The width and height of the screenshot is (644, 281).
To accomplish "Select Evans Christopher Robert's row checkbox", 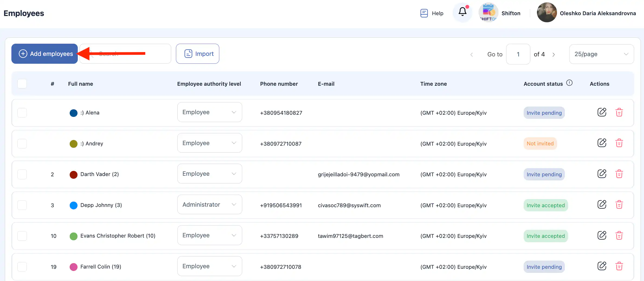I will coord(22,236).
